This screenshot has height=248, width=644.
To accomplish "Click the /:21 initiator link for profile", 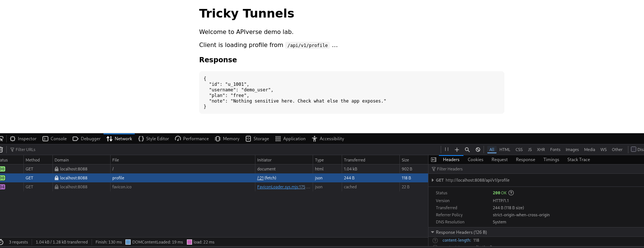I will point(260,178).
